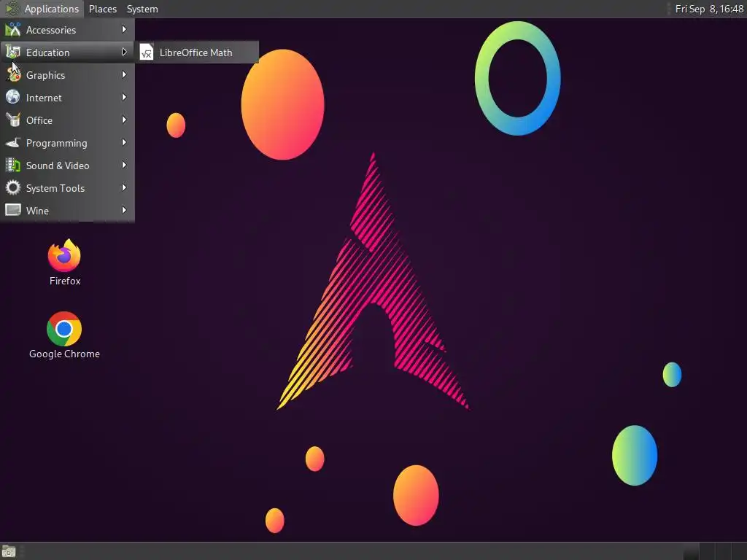Launch LibreOffice Math from Education submenu
Image resolution: width=747 pixels, height=560 pixels.
197,52
